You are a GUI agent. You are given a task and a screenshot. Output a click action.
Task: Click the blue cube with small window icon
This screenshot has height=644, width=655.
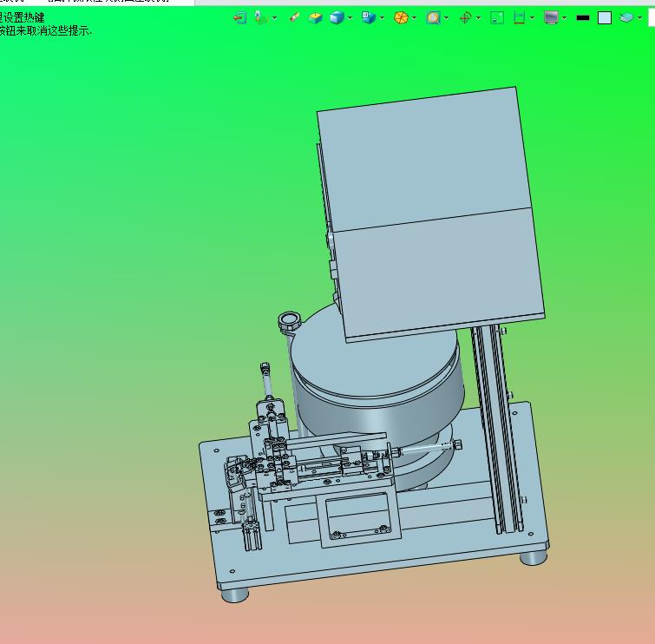369,18
